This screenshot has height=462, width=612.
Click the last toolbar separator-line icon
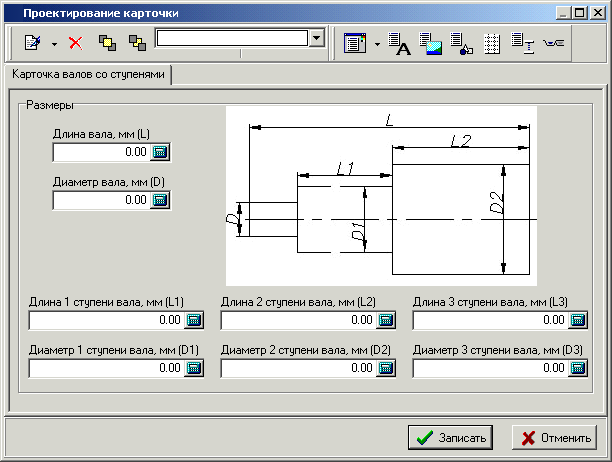click(553, 43)
